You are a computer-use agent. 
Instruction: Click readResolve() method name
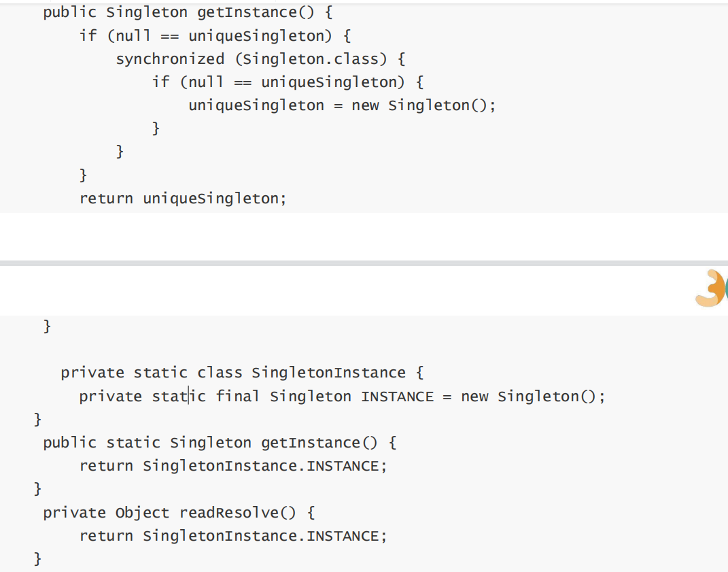[x=237, y=513]
